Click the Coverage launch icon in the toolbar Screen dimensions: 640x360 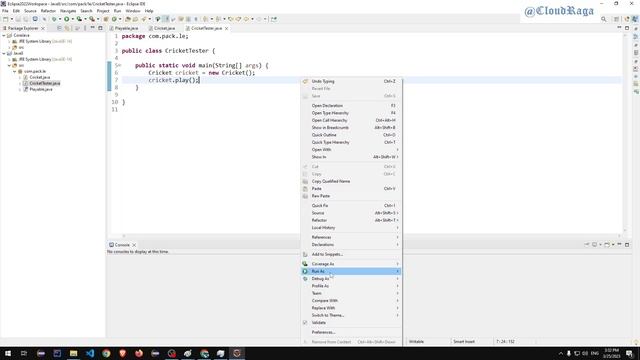[79, 19]
